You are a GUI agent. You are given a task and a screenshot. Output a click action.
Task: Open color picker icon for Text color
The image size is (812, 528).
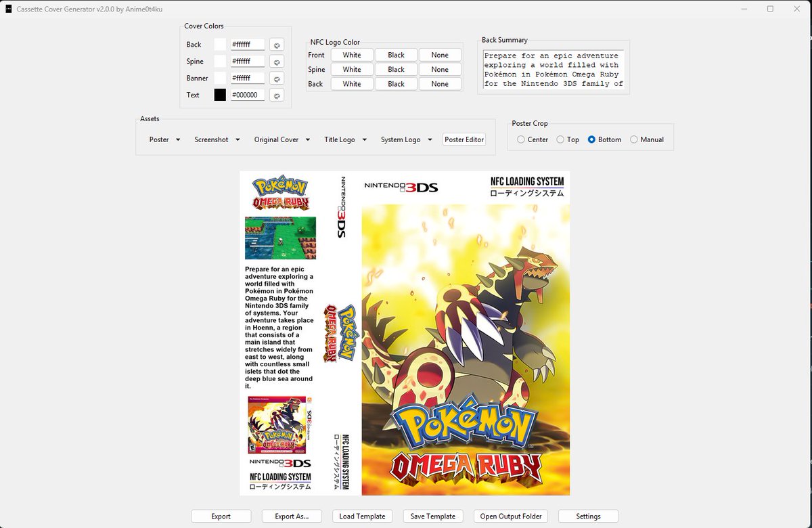(x=276, y=95)
